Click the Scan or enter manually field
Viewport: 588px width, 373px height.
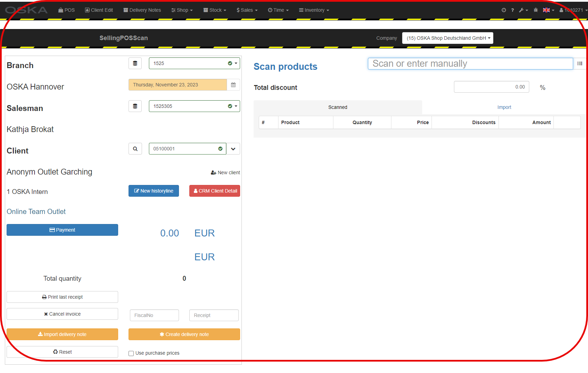tap(470, 64)
